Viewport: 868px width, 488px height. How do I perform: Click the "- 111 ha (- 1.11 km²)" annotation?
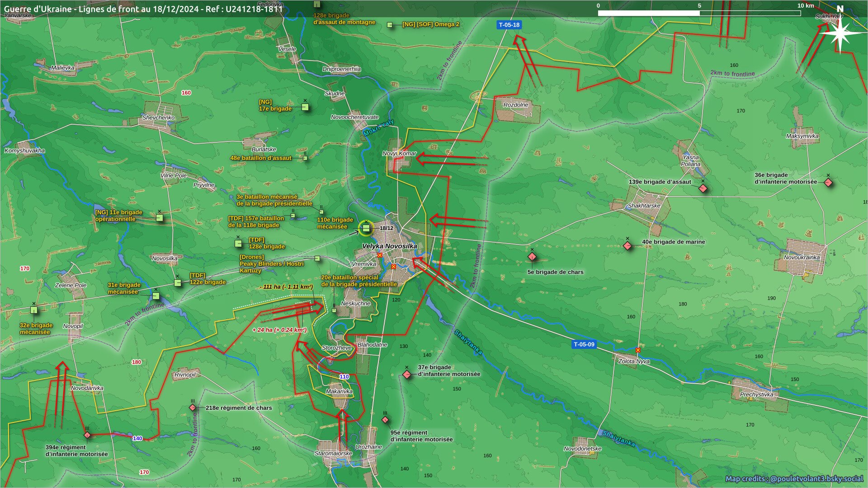287,287
